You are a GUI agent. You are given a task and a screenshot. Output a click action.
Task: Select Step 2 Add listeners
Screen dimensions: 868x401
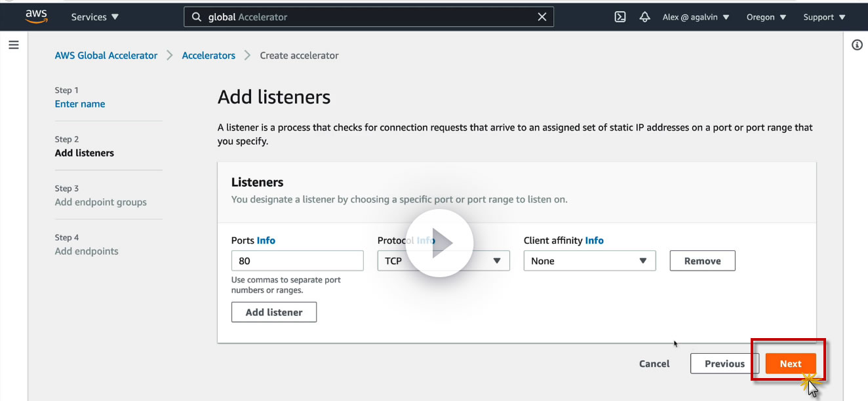pos(85,153)
